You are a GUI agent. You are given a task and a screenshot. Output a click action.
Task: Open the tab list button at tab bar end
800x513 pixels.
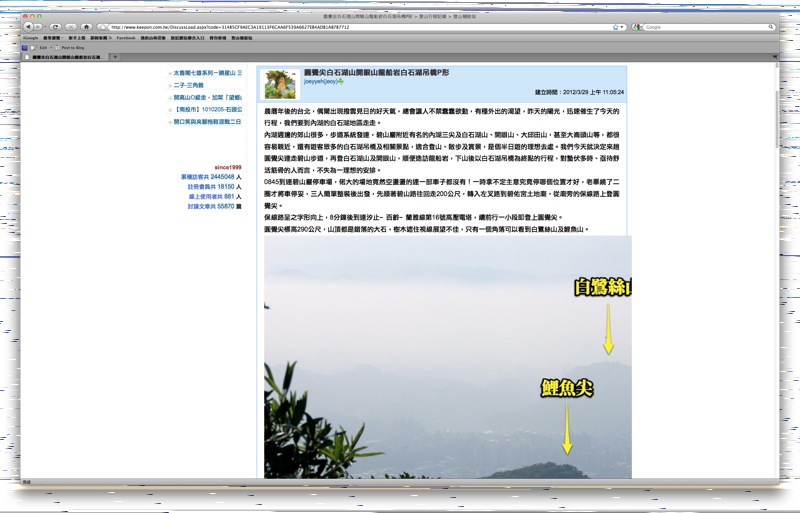pos(774,57)
